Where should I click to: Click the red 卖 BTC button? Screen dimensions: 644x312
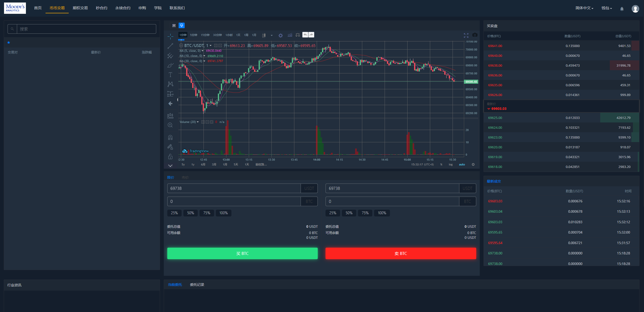tap(400, 253)
